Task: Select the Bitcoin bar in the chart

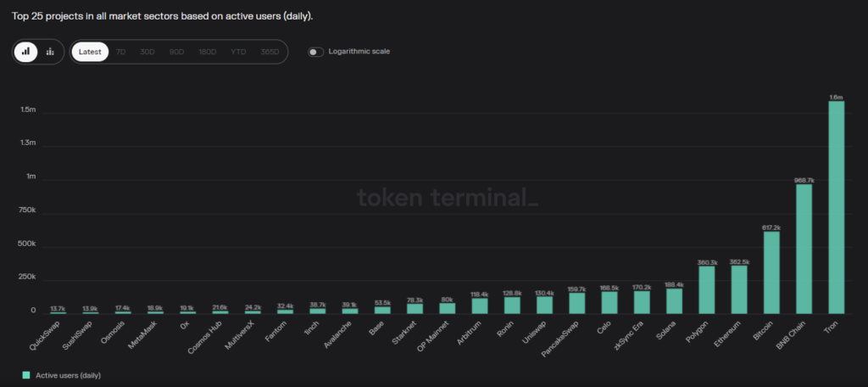Action: (771, 272)
